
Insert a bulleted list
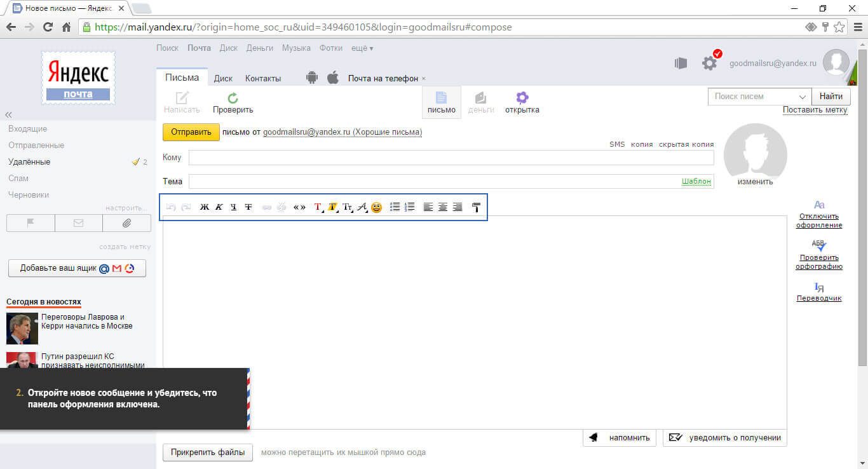point(395,207)
